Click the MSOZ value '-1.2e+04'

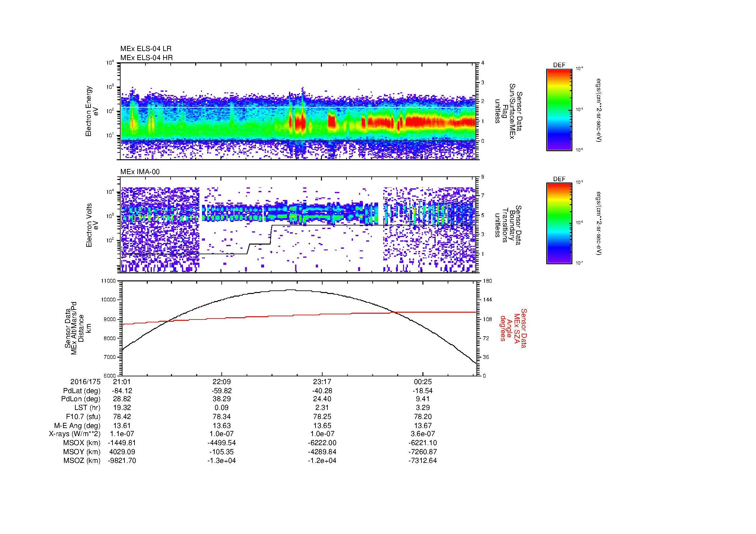point(322,461)
